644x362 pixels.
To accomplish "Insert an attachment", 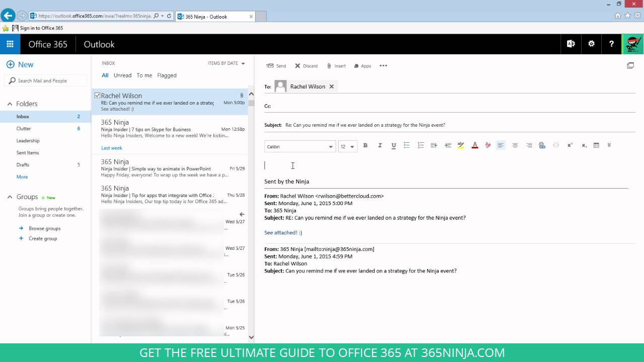I will click(336, 66).
